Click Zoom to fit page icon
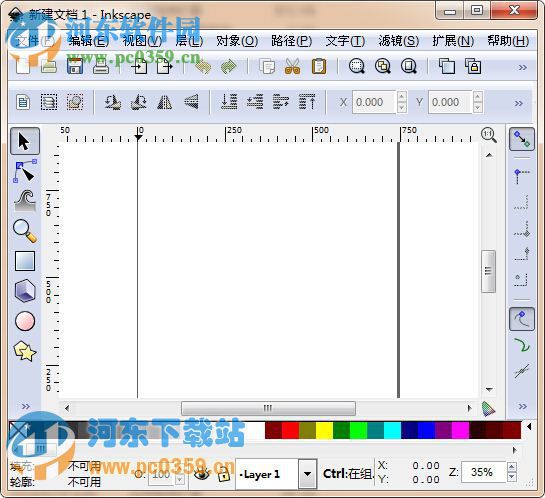The width and height of the screenshot is (545, 498). (409, 66)
